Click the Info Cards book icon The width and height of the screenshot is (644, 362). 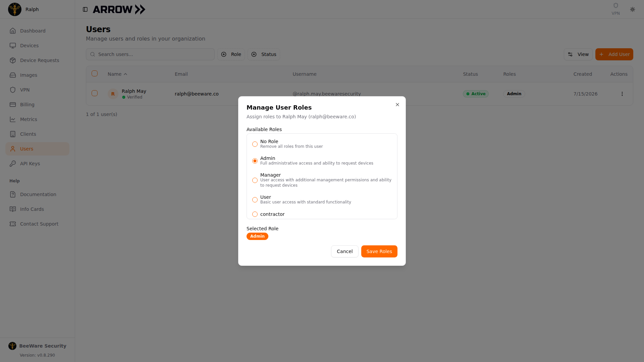click(x=13, y=209)
